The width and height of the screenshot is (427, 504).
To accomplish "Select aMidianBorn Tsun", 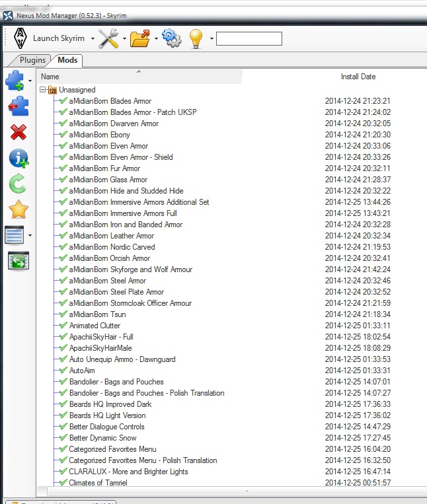I will pyautogui.click(x=97, y=314).
